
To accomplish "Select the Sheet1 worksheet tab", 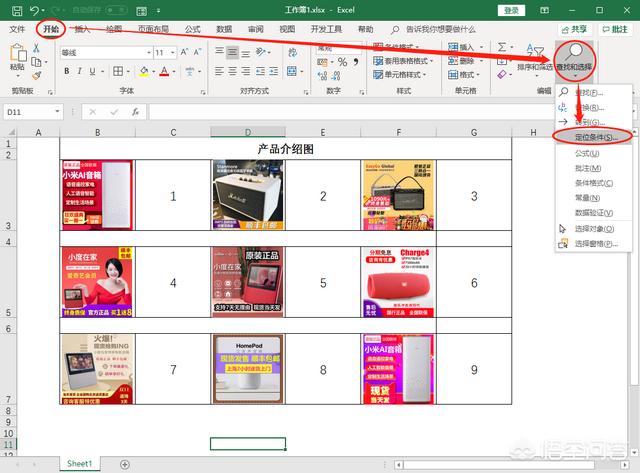I will pos(79,464).
